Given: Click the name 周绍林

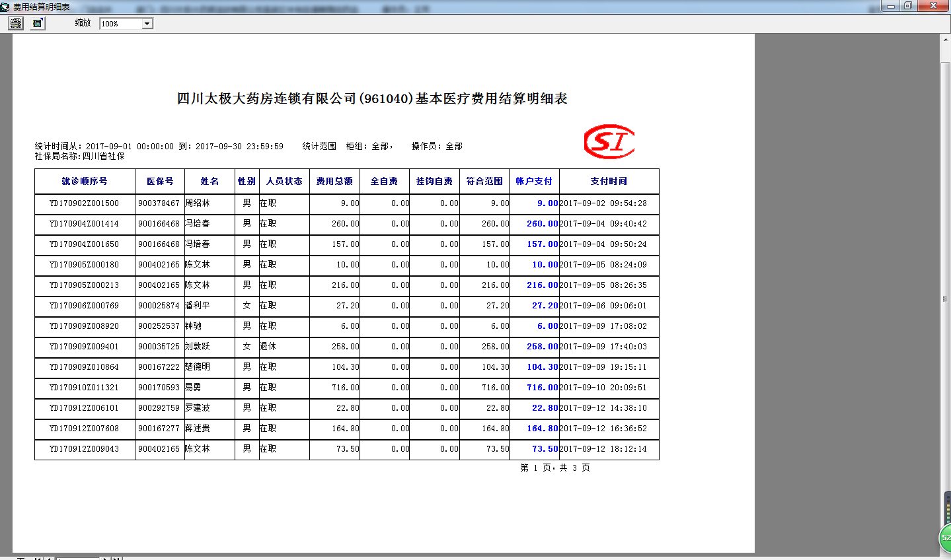Looking at the screenshot, I should coord(198,203).
